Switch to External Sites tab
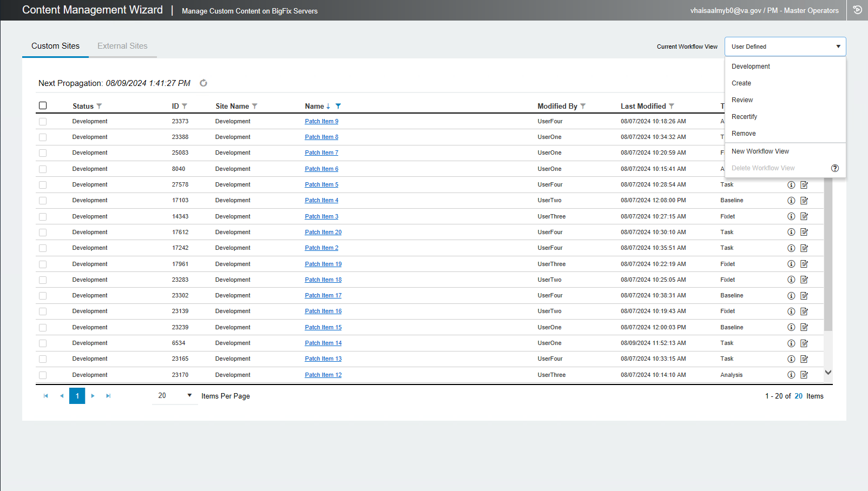 click(122, 46)
